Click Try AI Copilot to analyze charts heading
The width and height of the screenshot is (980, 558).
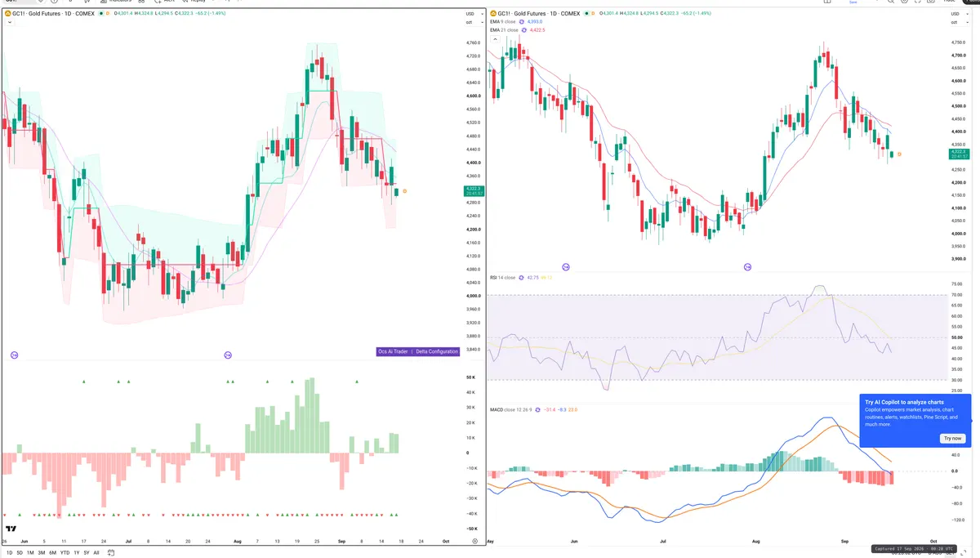click(904, 403)
